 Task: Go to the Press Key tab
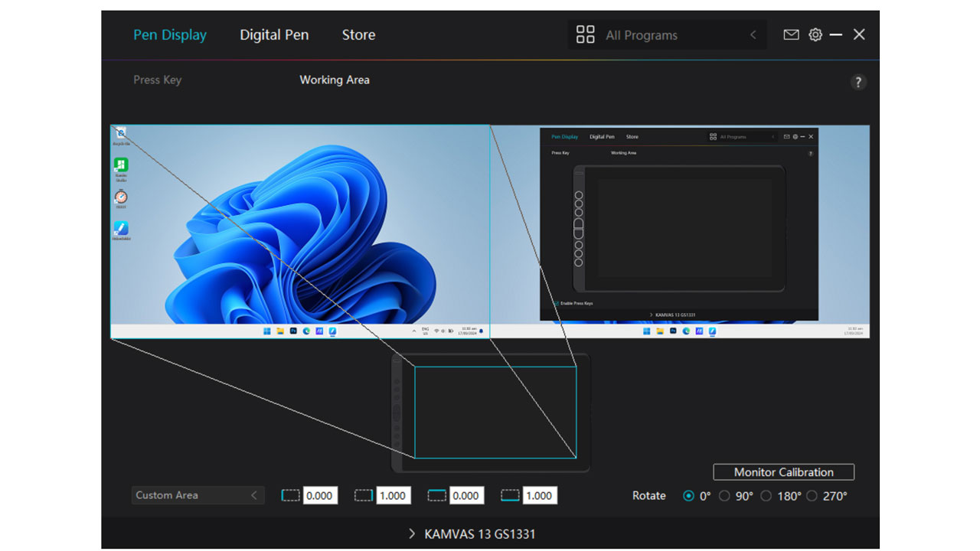coord(157,80)
